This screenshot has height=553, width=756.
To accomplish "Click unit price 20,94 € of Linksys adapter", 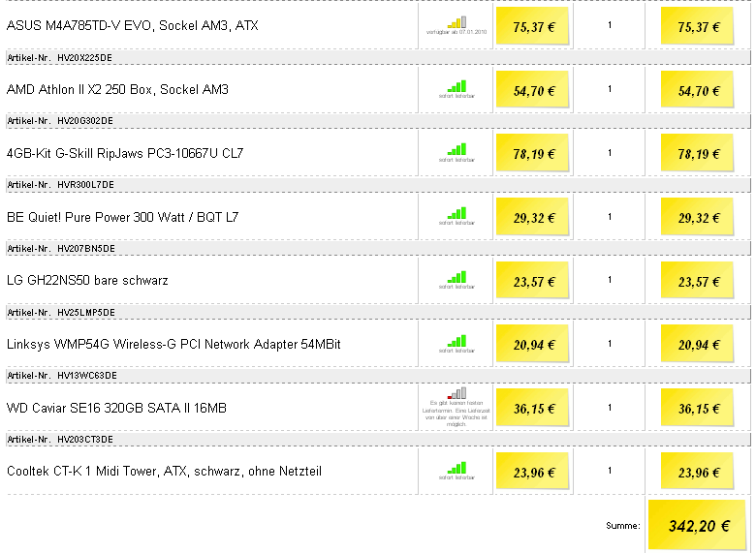I will 532,345.
